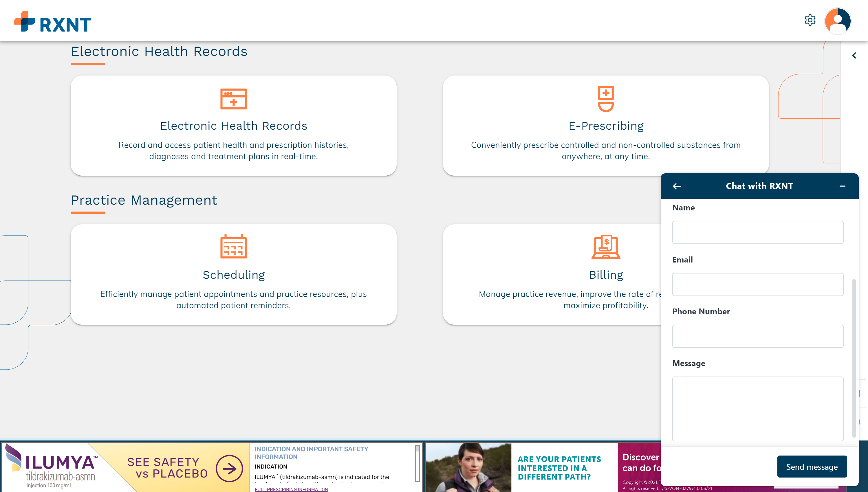868x492 pixels.
Task: Click into the chat Email field
Action: 757,284
